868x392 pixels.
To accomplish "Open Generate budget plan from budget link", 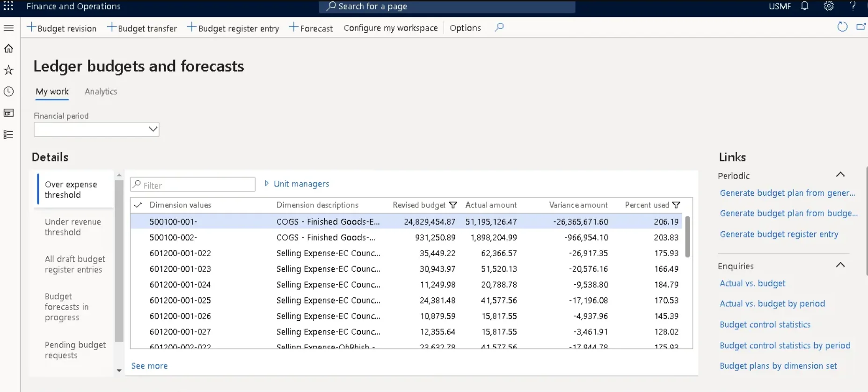I will 788,213.
